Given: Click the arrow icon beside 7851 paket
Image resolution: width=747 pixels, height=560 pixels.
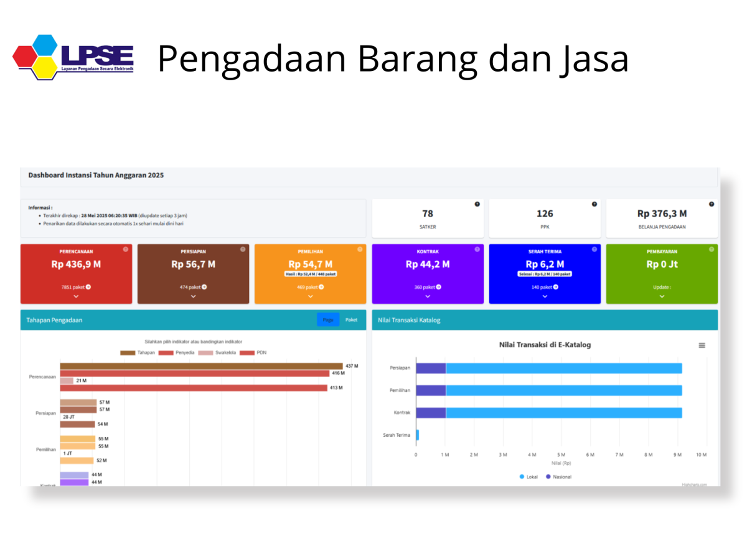Looking at the screenshot, I should (x=88, y=287).
